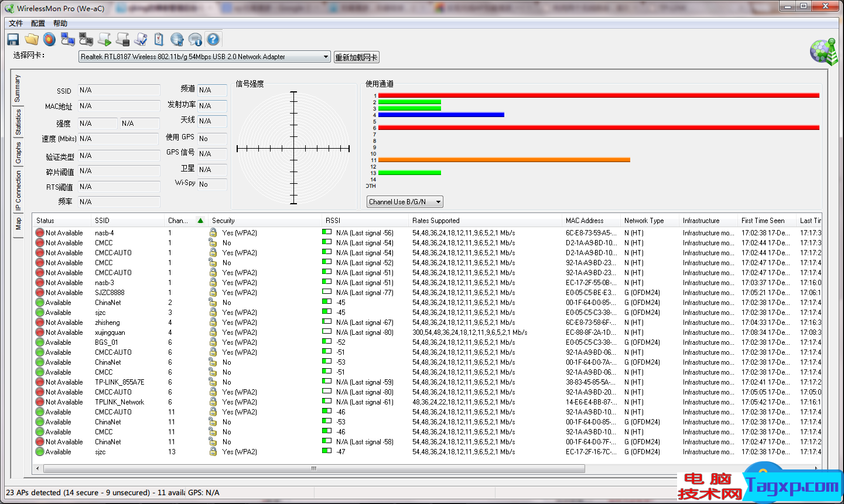Screen dimensions: 844x504
Task: Click the list's left scroll arrow
Action: click(38, 468)
